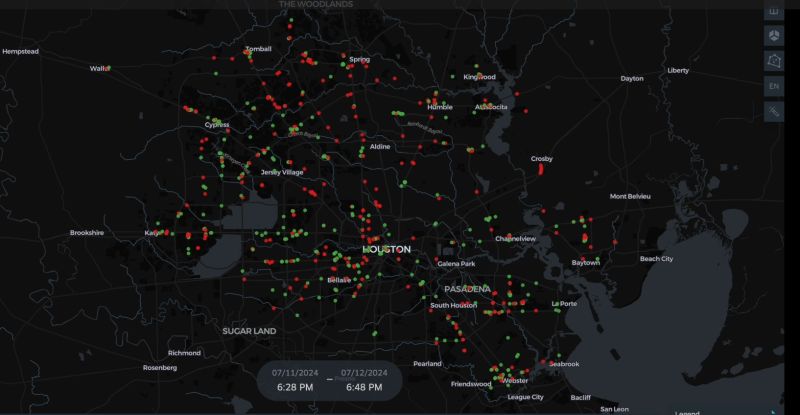The image size is (800, 415).
Task: Click the Spring city label
Action: (359, 59)
